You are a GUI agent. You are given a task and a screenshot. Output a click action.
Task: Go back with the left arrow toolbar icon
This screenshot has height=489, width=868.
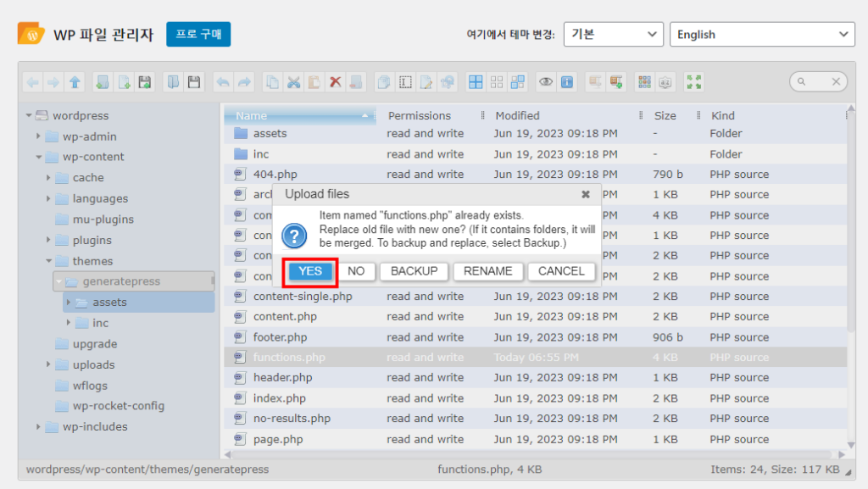point(33,82)
